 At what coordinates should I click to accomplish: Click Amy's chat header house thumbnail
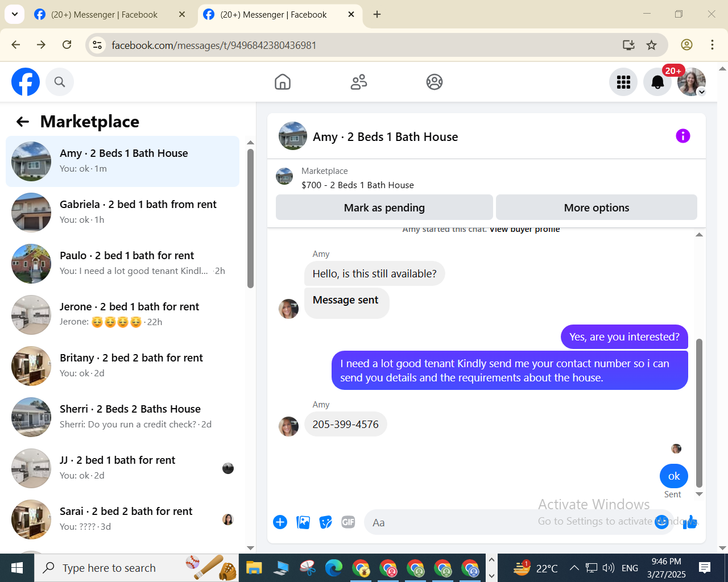click(293, 136)
